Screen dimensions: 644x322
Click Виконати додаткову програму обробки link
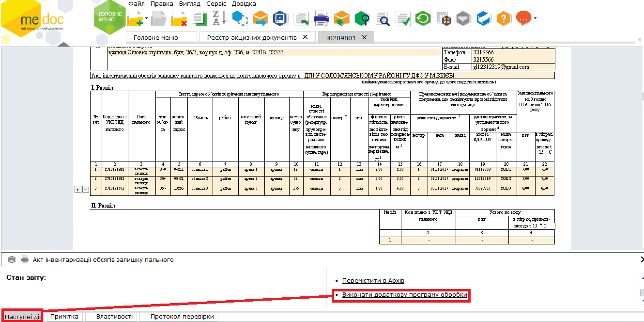click(404, 295)
